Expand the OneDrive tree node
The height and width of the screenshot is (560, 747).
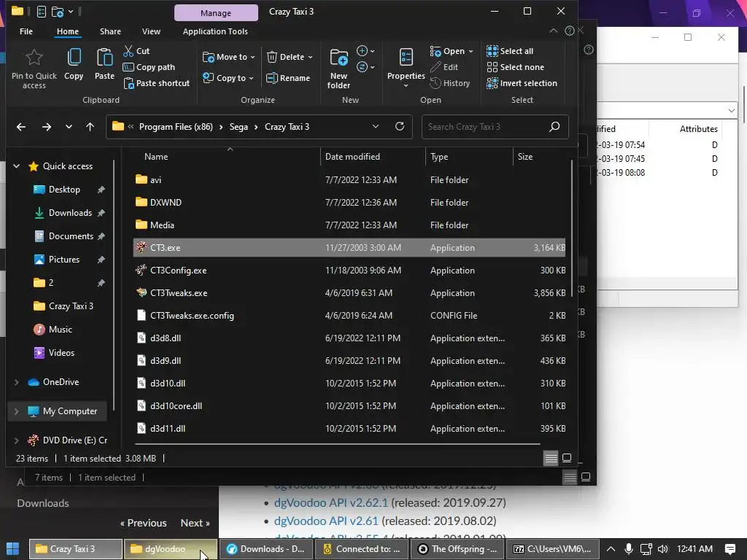[x=17, y=382]
